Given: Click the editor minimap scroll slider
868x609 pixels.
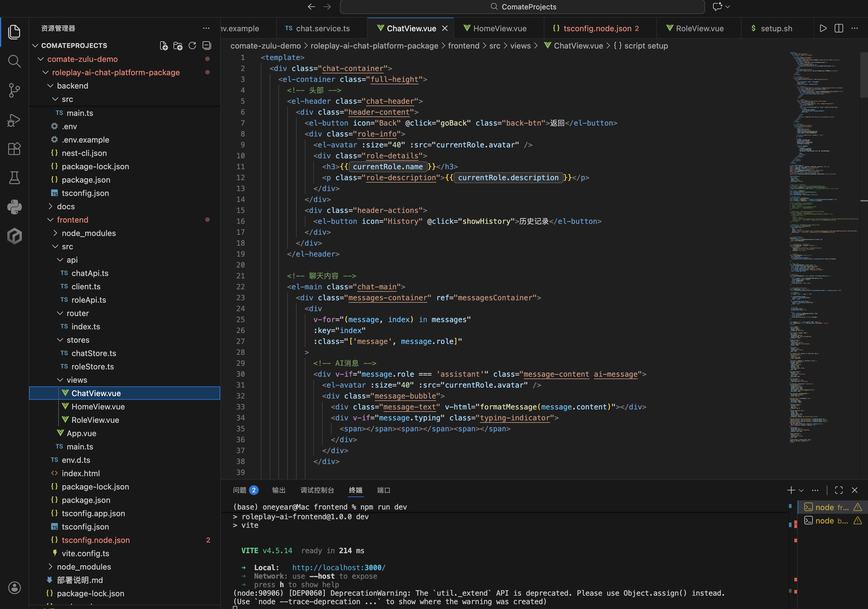Looking at the screenshot, I should (863, 76).
